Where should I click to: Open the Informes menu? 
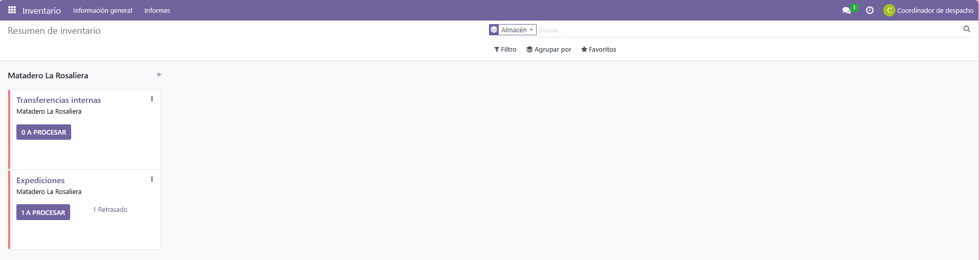[x=157, y=10]
